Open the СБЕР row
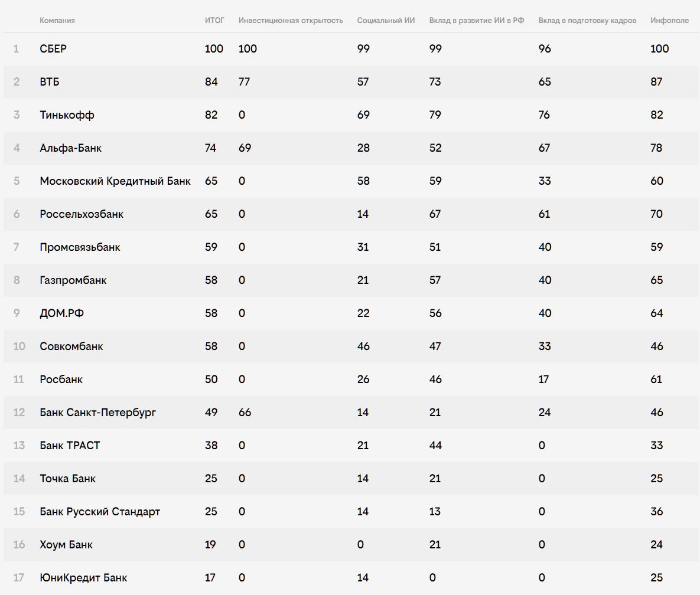Viewport: 700px width, 595px height. [x=351, y=48]
